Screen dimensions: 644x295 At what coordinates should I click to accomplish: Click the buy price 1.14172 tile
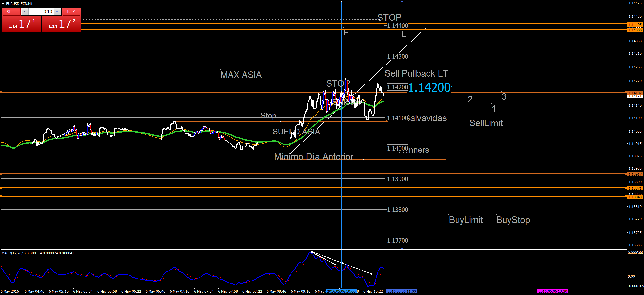pos(61,24)
